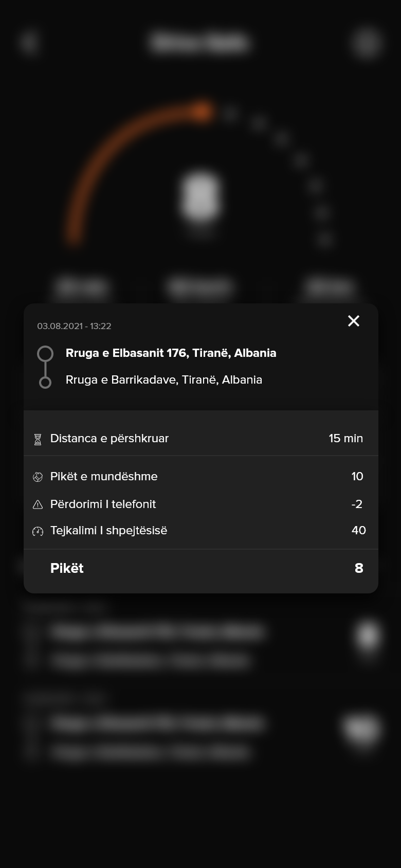Select the Rruga e Barrikadave address
401x868 pixels.
164,379
